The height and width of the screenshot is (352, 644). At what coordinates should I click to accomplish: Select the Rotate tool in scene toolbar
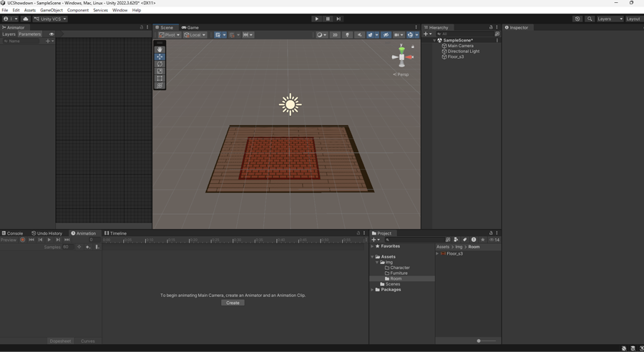[x=160, y=64]
